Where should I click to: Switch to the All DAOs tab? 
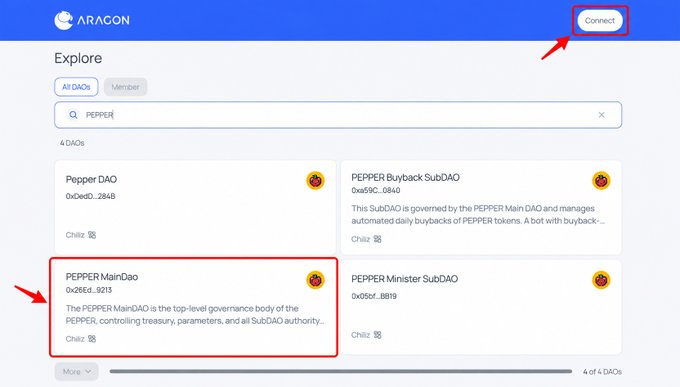pyautogui.click(x=76, y=87)
